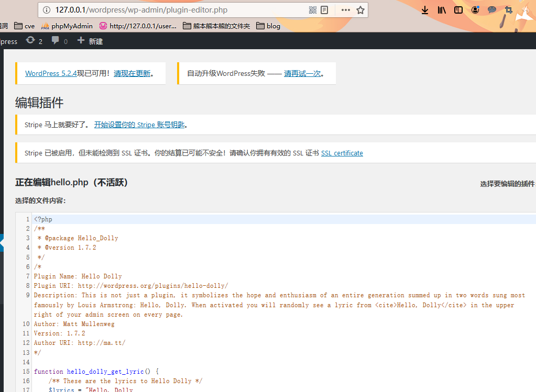This screenshot has width=536, height=392.
Task: Click the Author: Matt Mullenweg line
Action: 74,324
